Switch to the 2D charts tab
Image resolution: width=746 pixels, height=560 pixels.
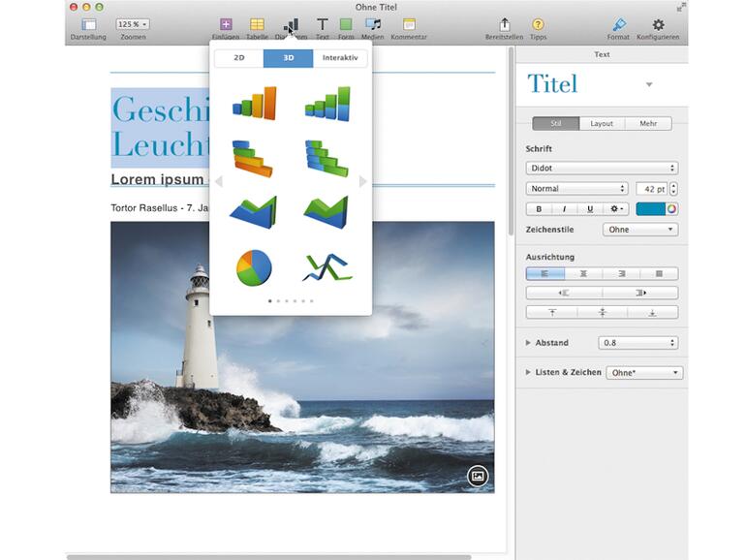(x=238, y=58)
